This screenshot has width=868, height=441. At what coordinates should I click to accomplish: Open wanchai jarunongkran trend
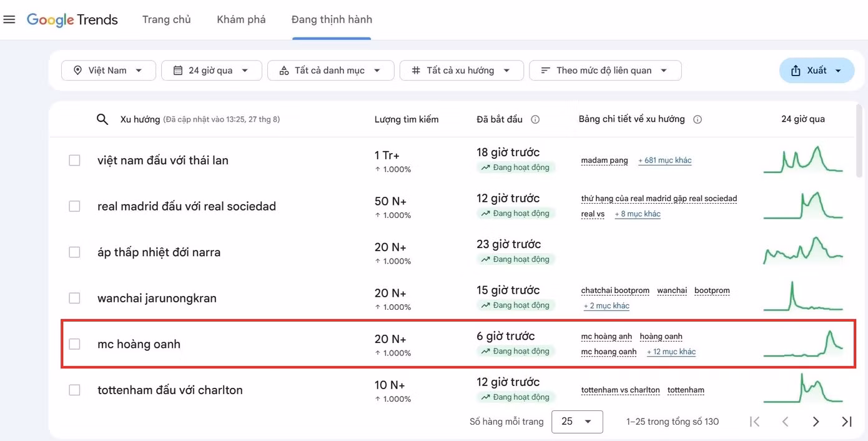click(157, 298)
